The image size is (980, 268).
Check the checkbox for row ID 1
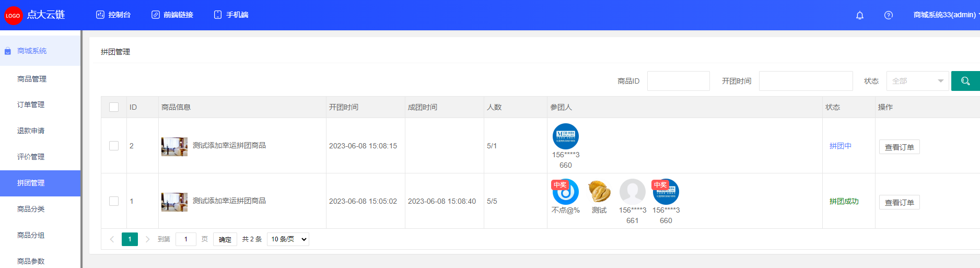(114, 201)
